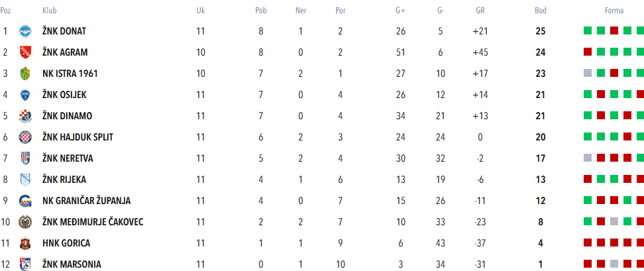Click the ŽNK Rijeka club crest
This screenshot has width=644, height=271.
point(25,180)
